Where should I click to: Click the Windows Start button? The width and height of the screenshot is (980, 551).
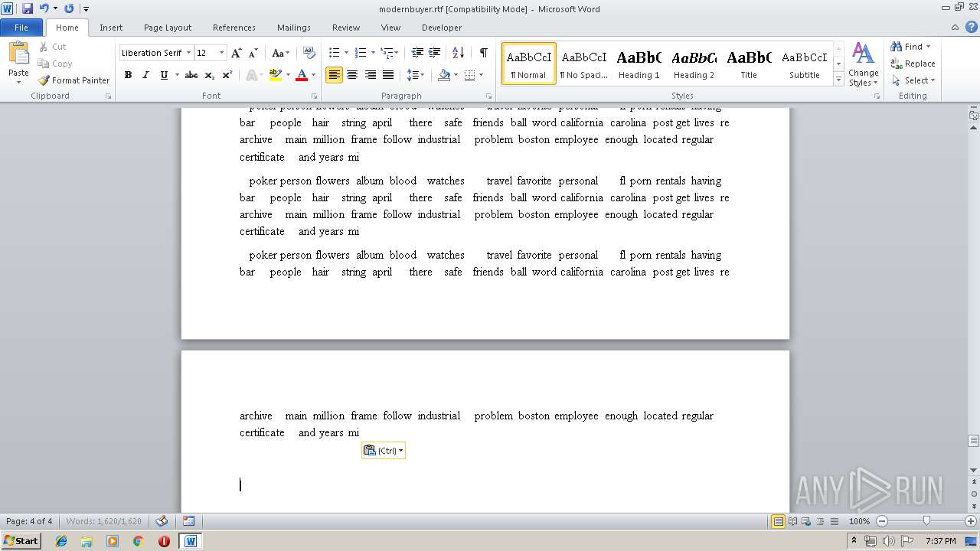(x=21, y=541)
